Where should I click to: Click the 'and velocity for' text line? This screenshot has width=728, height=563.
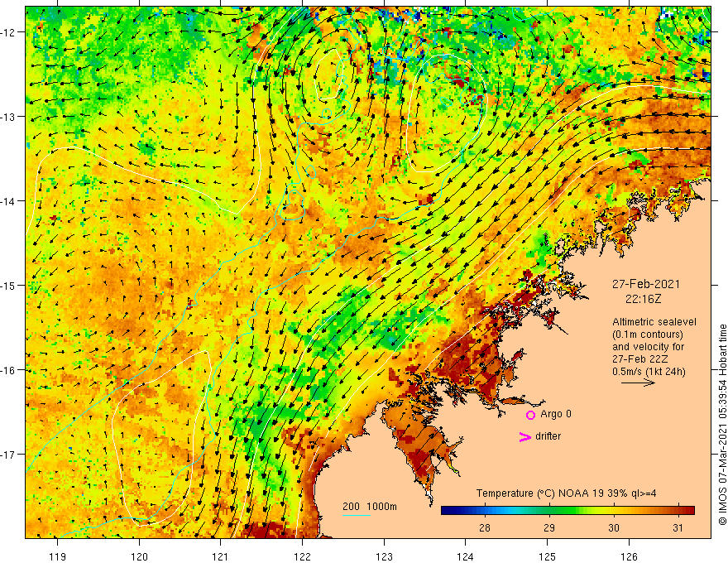tap(648, 347)
